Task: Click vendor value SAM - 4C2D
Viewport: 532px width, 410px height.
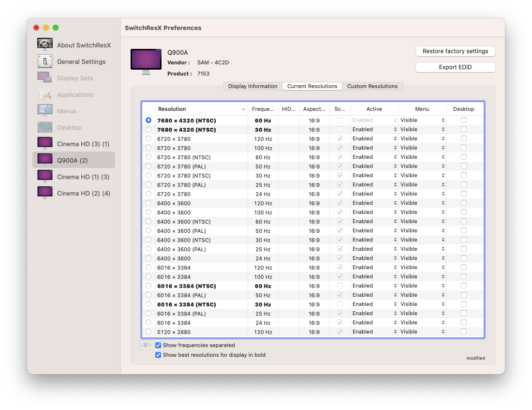Action: coord(213,62)
